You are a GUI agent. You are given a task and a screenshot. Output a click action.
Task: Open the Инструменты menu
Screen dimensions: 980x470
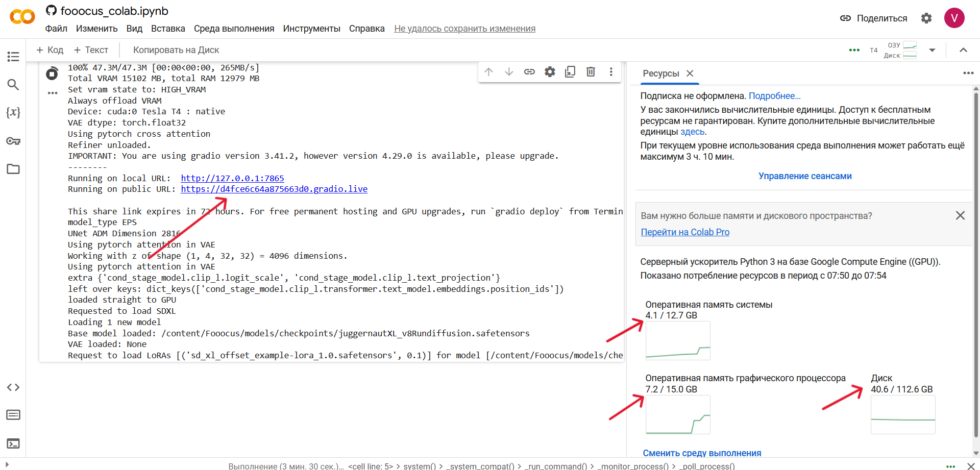pyautogui.click(x=311, y=29)
